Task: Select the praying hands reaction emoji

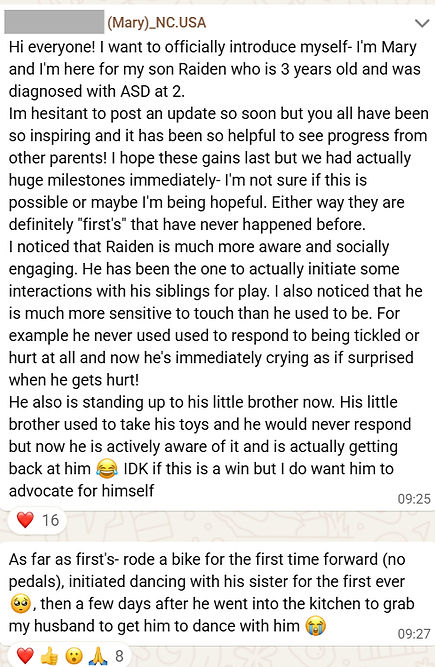Action: (98, 656)
